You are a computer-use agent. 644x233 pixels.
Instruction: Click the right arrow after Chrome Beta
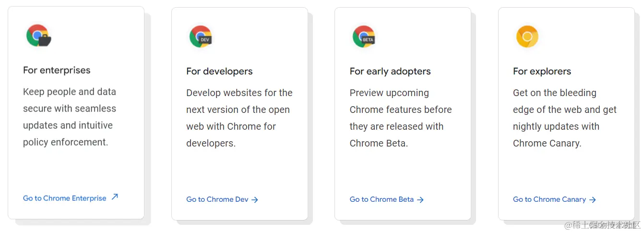[x=420, y=200]
